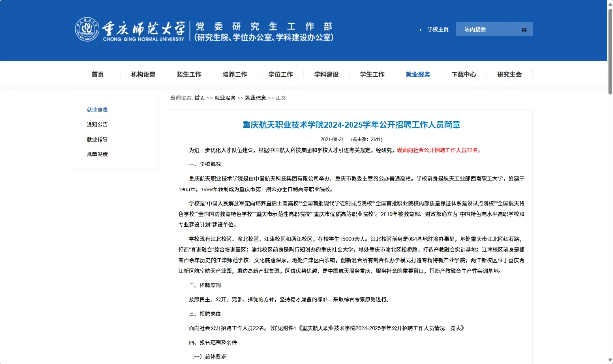Select 规章制度 in the left sidebar

tap(97, 154)
